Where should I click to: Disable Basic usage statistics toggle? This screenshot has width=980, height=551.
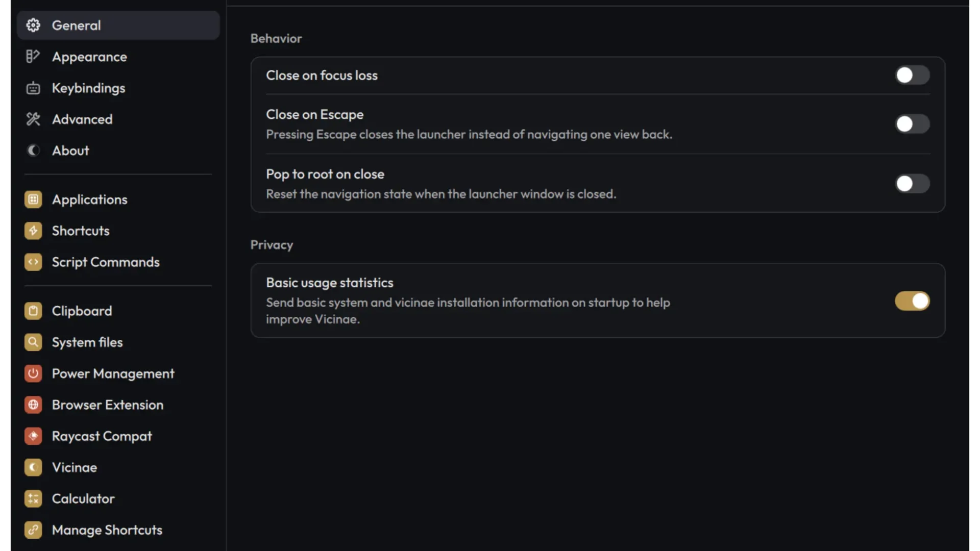click(x=912, y=301)
